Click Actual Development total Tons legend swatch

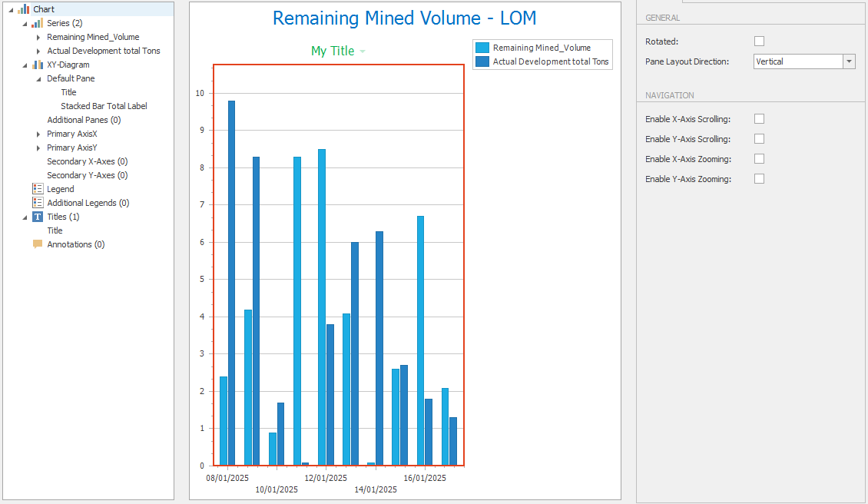(482, 61)
